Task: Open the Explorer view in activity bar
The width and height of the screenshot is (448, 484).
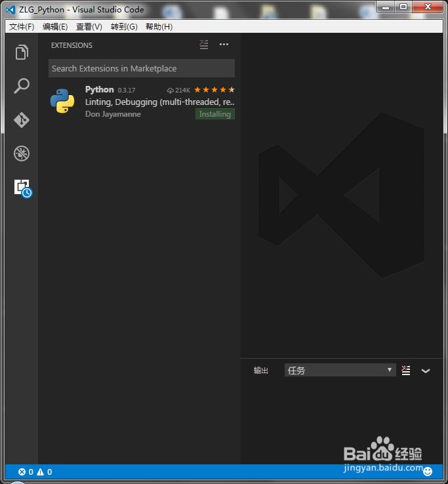Action: [x=22, y=52]
